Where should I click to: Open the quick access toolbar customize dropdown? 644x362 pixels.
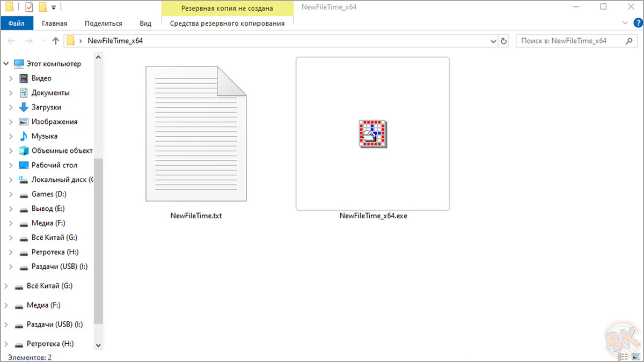(54, 8)
